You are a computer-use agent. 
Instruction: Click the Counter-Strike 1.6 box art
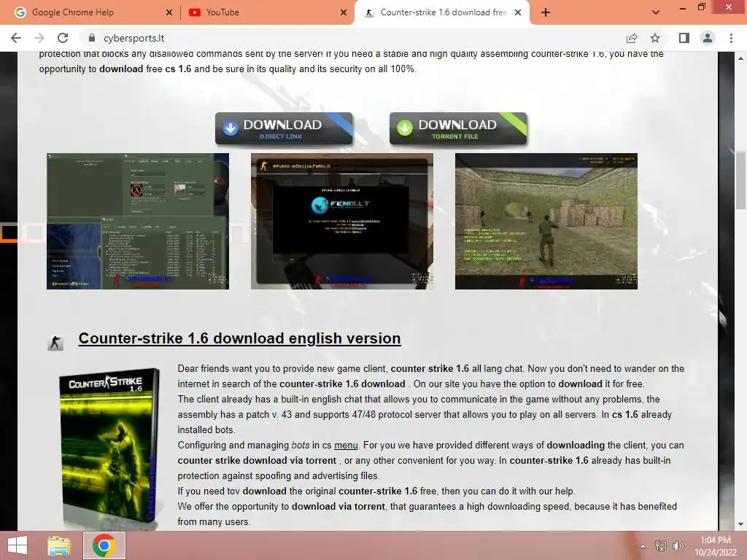(x=109, y=448)
